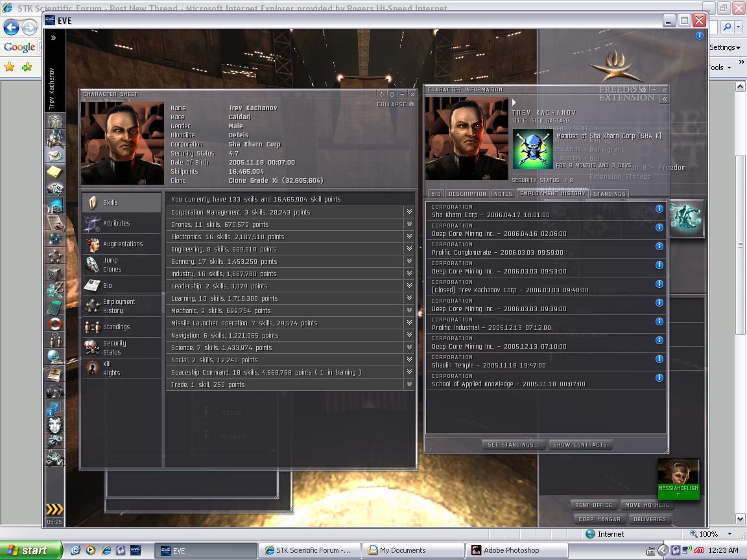Image resolution: width=747 pixels, height=560 pixels.
Task: Open the Jump Clones section
Action: click(x=121, y=264)
